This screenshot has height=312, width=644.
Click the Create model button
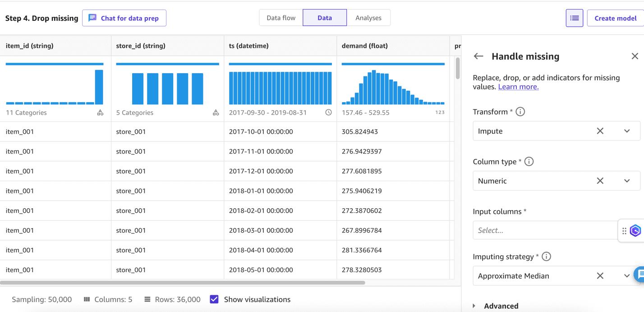[615, 18]
